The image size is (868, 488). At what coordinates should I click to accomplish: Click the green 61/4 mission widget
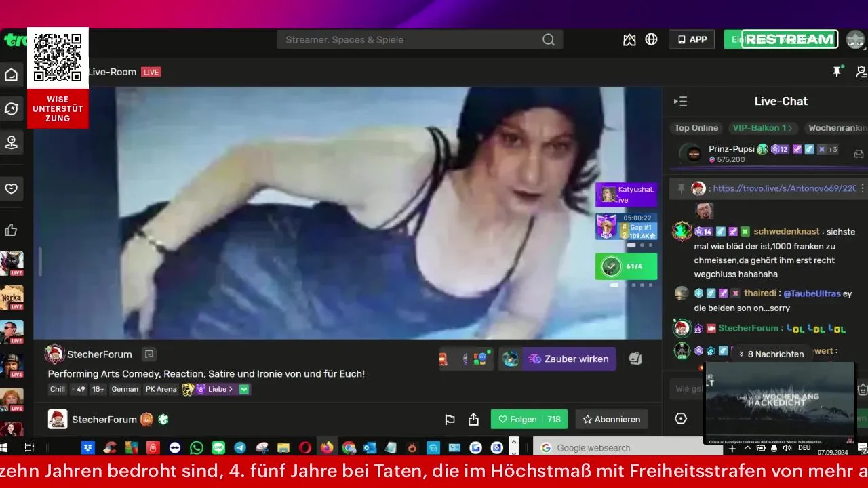pyautogui.click(x=626, y=266)
